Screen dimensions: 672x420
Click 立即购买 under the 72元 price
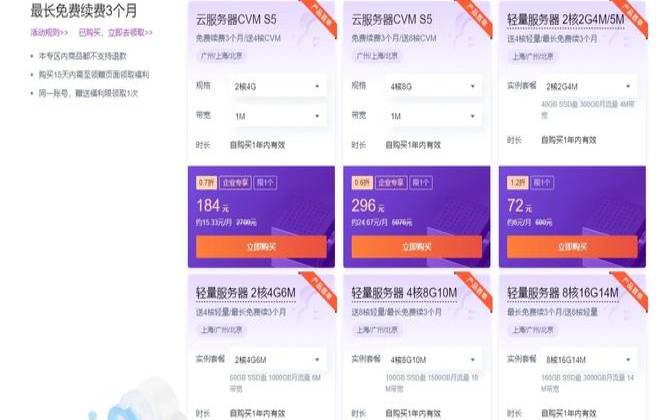(570, 246)
